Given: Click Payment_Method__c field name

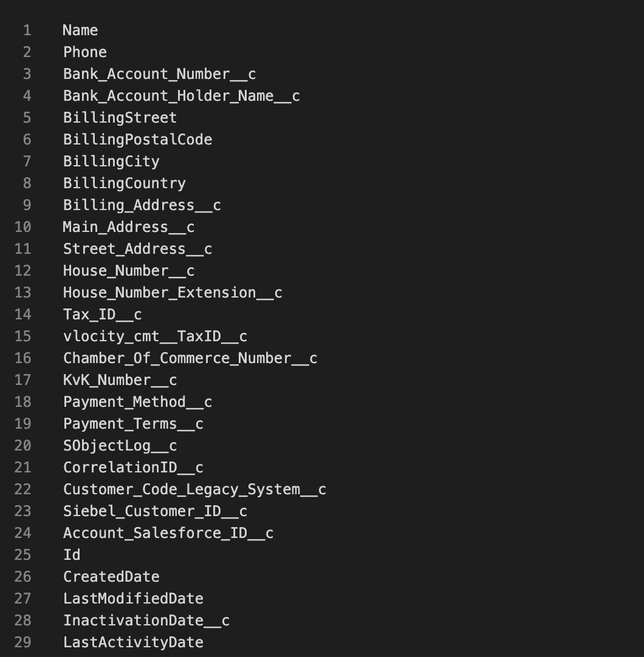Looking at the screenshot, I should pyautogui.click(x=137, y=402).
